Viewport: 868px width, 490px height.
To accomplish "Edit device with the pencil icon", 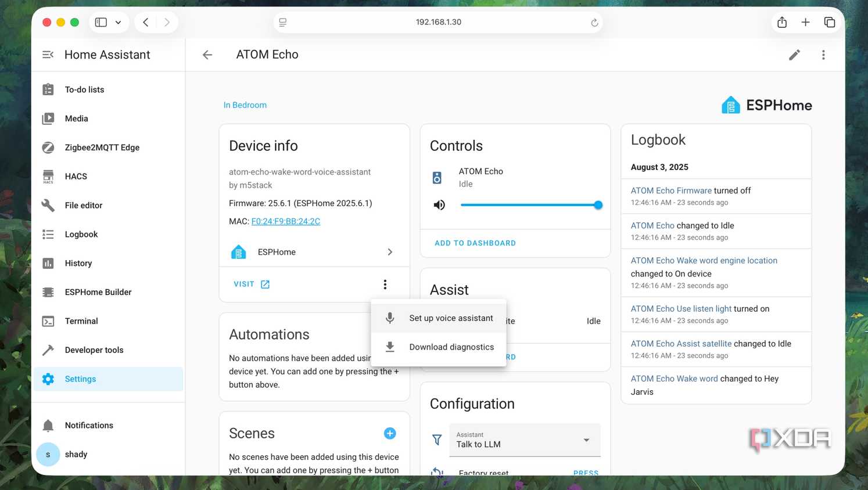I will (794, 55).
